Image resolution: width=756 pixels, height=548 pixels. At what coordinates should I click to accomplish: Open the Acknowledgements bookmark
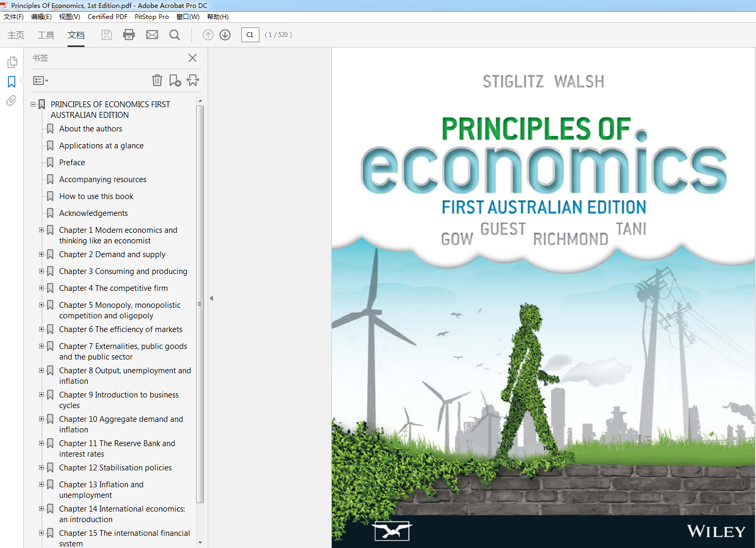pos(94,213)
